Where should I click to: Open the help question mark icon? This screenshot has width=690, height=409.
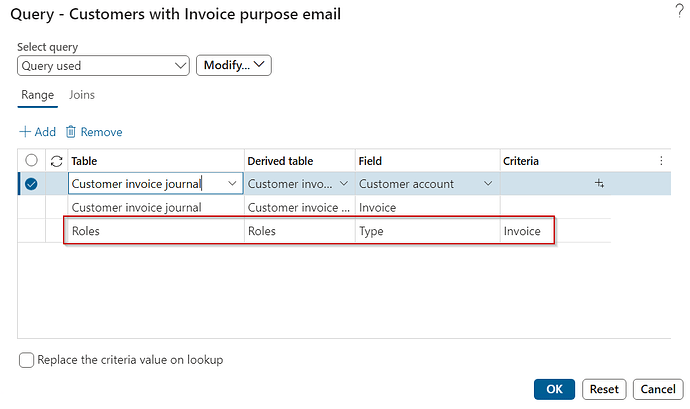coord(679,11)
